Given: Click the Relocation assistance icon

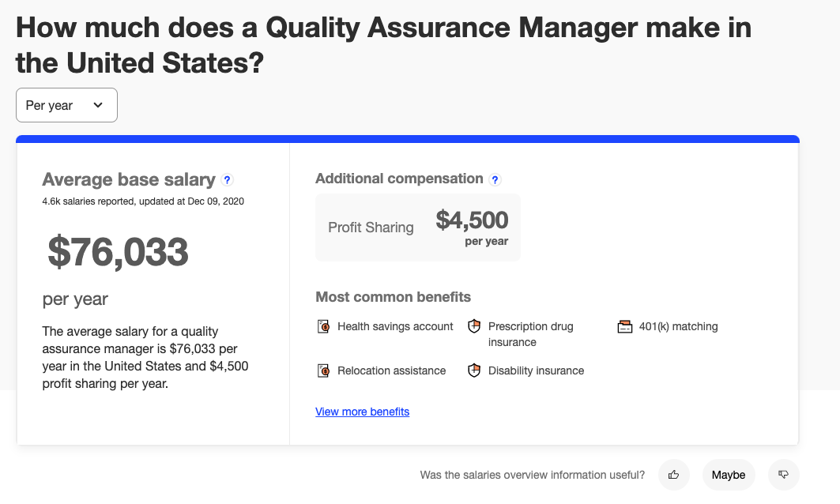Looking at the screenshot, I should coord(323,370).
